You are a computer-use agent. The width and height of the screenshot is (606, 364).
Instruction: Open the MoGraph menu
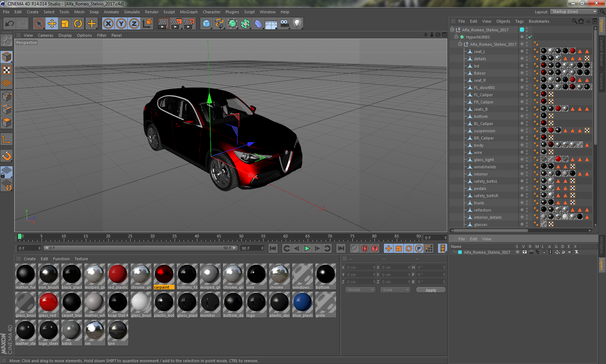189,12
